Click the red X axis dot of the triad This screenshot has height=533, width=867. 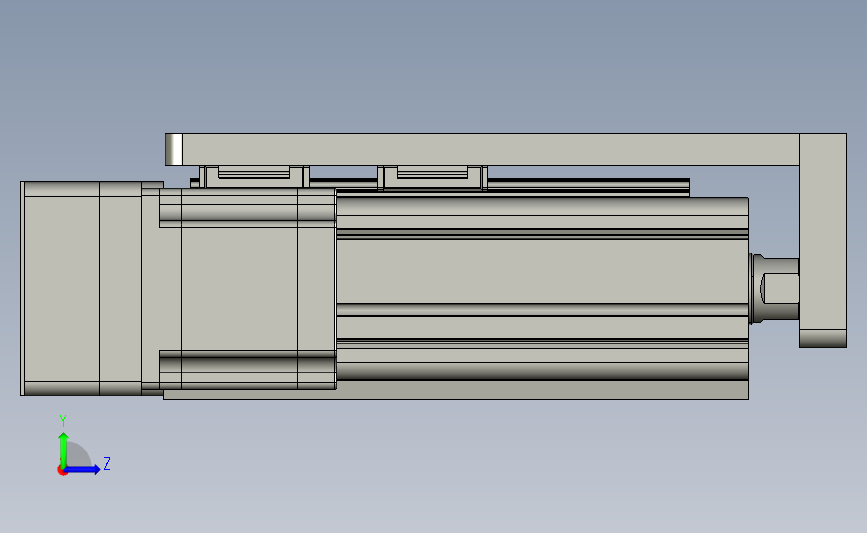point(62,471)
